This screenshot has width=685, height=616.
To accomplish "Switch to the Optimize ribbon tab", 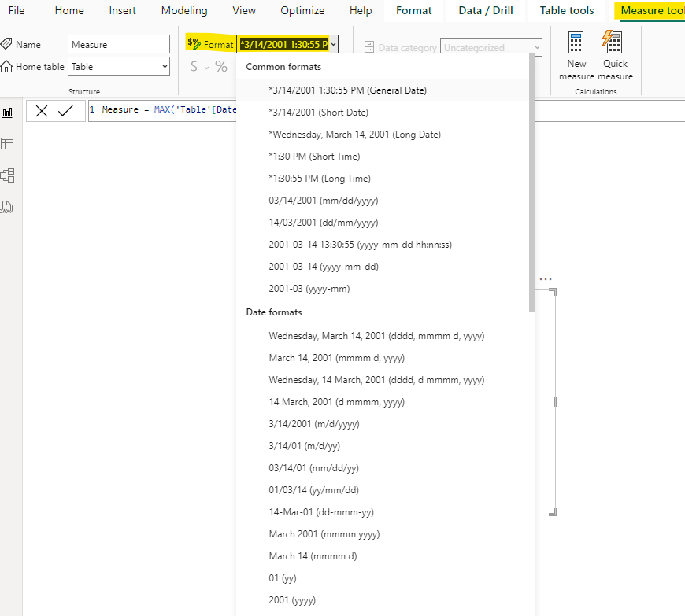I will pyautogui.click(x=302, y=10).
